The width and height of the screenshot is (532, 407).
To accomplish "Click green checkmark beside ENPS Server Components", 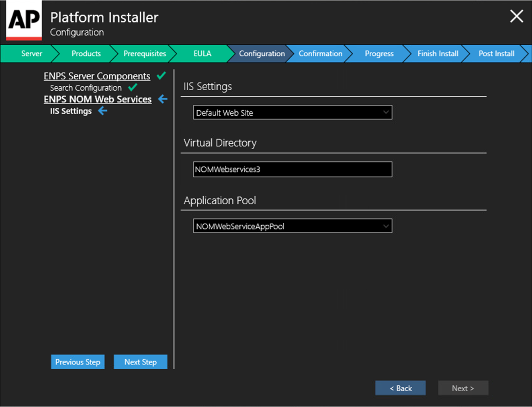I will click(161, 75).
